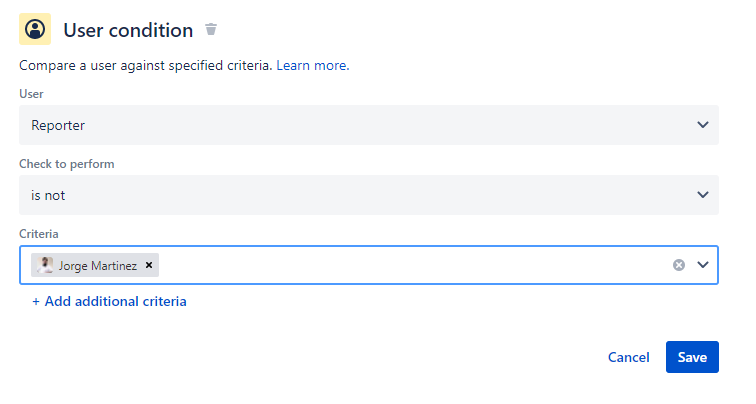Delete condition with trash icon

click(x=211, y=29)
